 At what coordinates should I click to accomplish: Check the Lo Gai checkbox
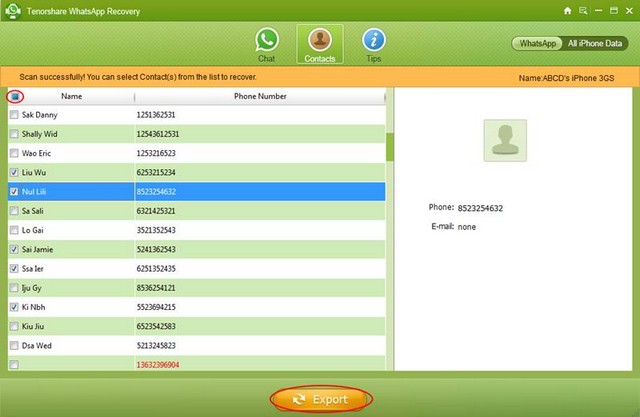(14, 230)
